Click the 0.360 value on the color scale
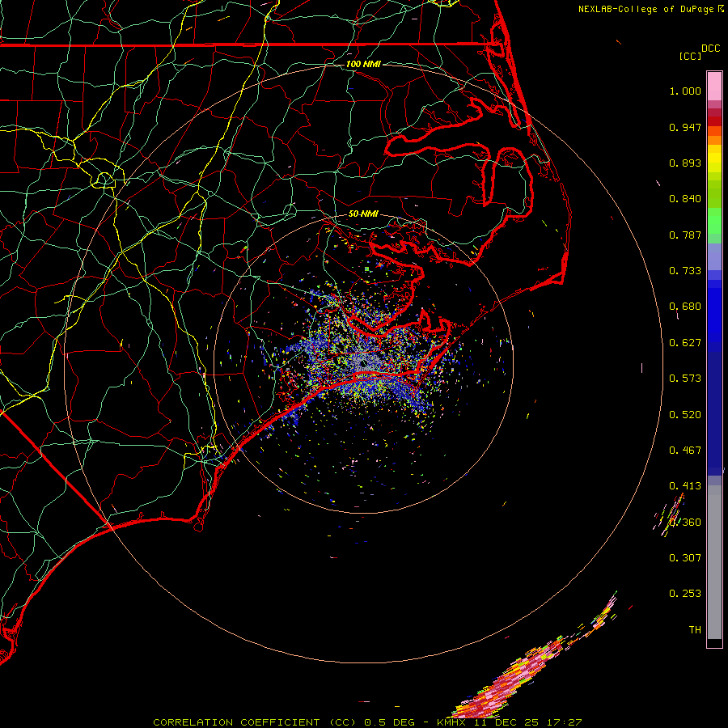Screen dimensions: 728x728 pyautogui.click(x=685, y=523)
